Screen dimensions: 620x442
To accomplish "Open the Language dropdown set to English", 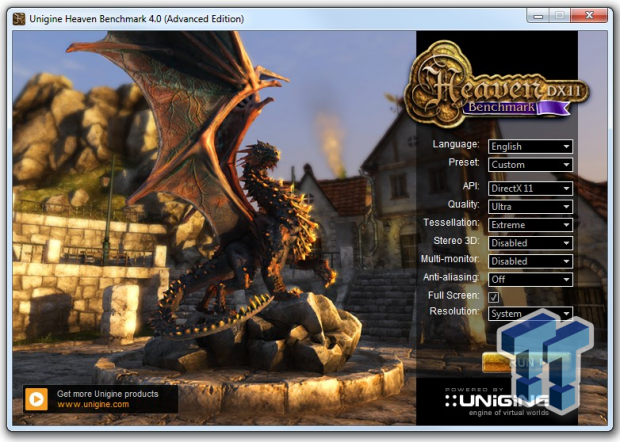I will click(530, 147).
